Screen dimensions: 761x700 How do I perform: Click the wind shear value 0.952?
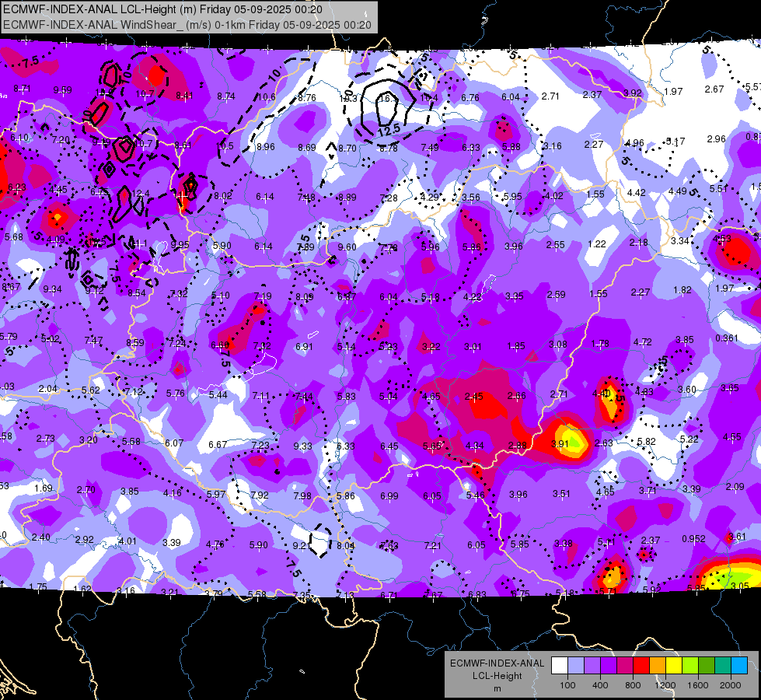click(693, 539)
